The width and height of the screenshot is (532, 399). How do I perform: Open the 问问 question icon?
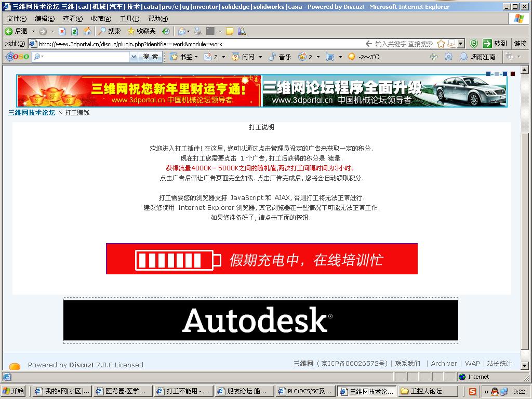pyautogui.click(x=235, y=57)
